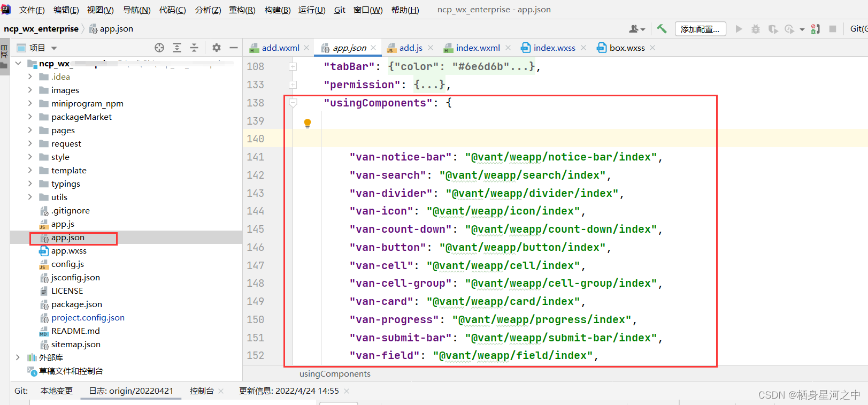Toggle the 项目 side tool window tab
The image size is (868, 405).
(x=4, y=57)
